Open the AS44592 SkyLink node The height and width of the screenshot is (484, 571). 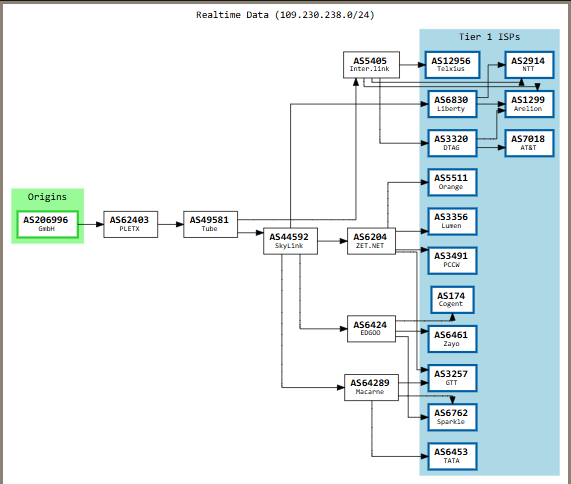click(x=290, y=241)
